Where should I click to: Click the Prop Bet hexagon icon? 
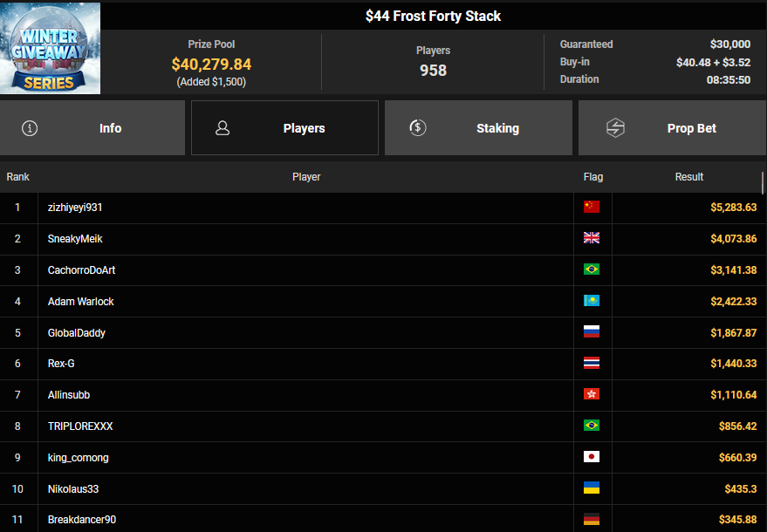click(x=615, y=128)
